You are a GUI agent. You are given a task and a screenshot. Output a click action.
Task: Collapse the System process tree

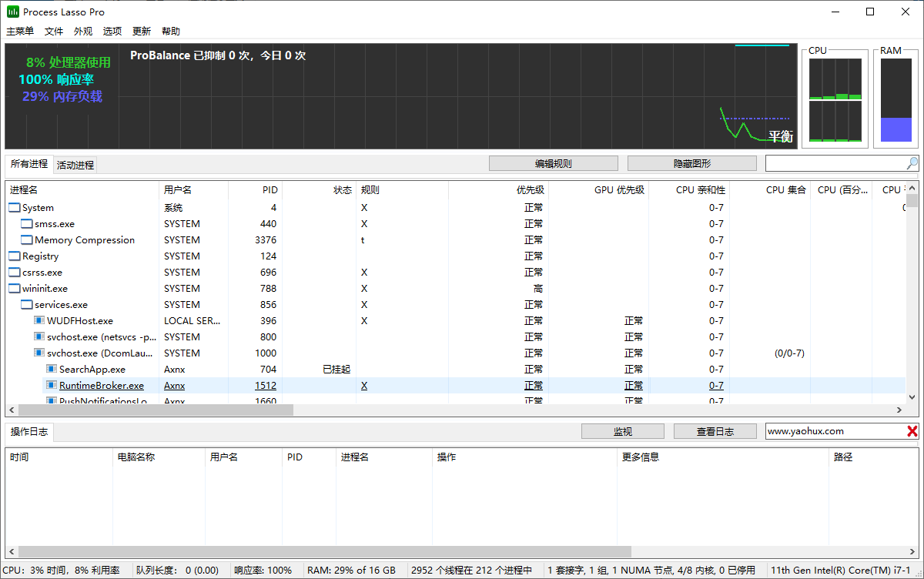[15, 207]
